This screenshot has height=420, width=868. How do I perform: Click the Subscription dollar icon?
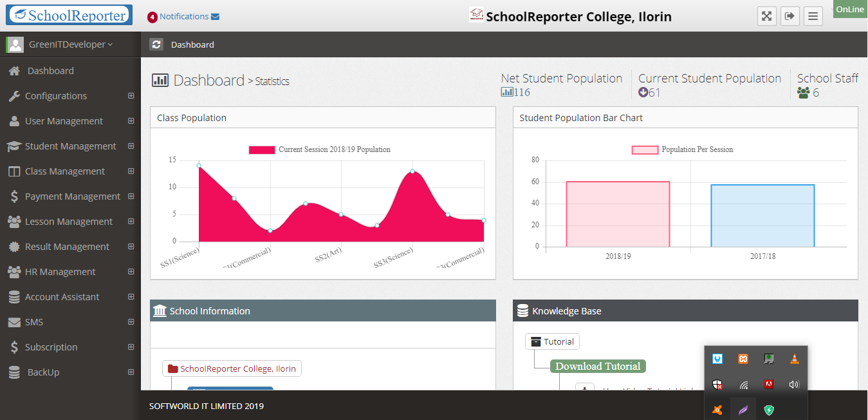click(14, 347)
